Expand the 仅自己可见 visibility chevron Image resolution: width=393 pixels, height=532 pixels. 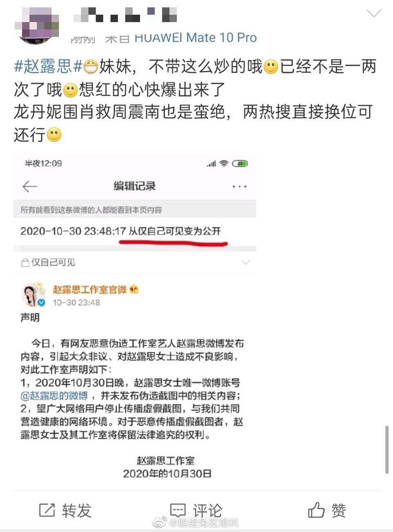click(x=245, y=262)
